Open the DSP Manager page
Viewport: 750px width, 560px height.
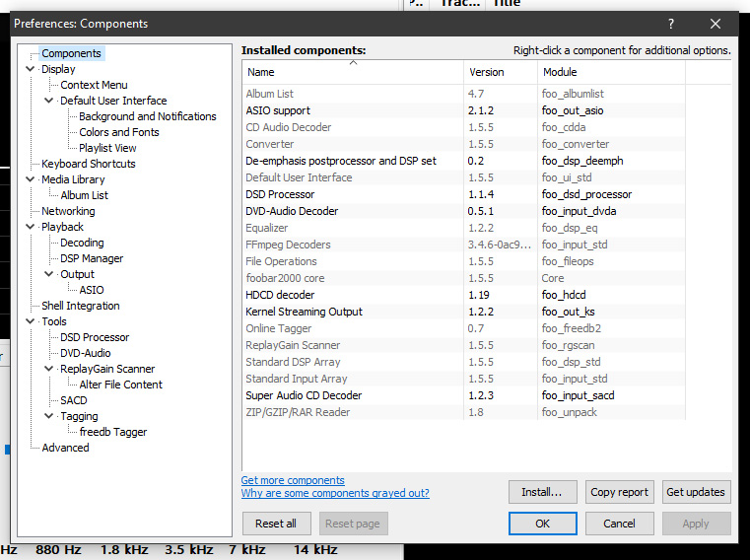click(92, 258)
